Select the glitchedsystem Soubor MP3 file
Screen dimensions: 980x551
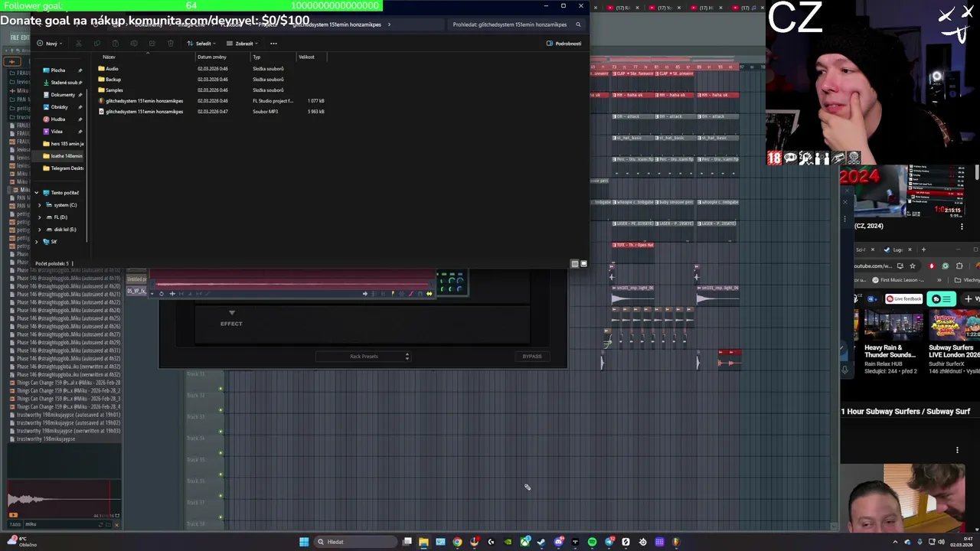tap(213, 112)
